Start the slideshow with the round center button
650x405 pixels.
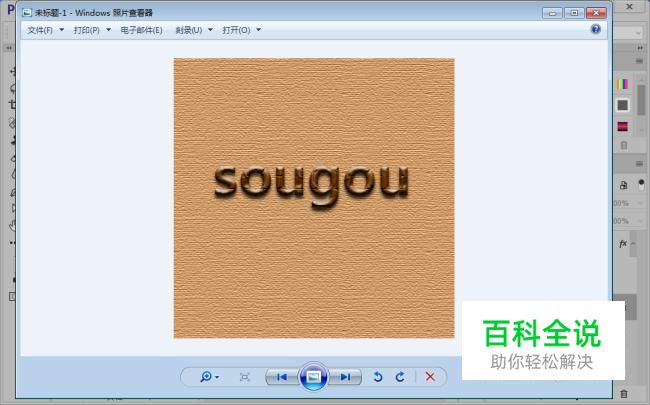pos(313,377)
